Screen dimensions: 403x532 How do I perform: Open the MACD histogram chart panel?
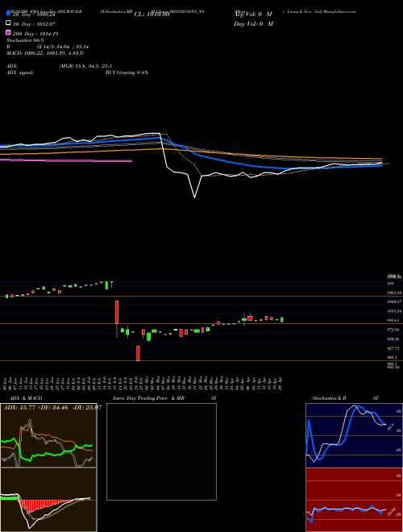coord(48,500)
